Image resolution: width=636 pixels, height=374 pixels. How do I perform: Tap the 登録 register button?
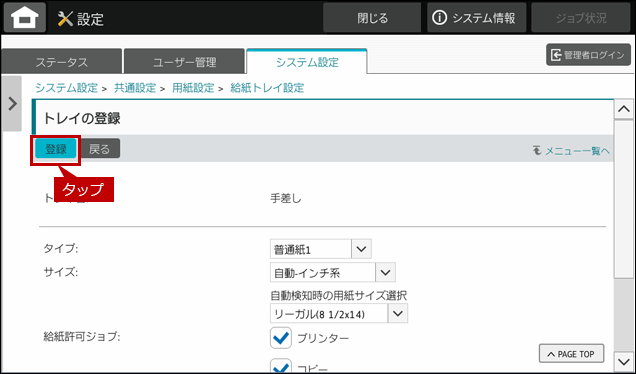coord(56,149)
